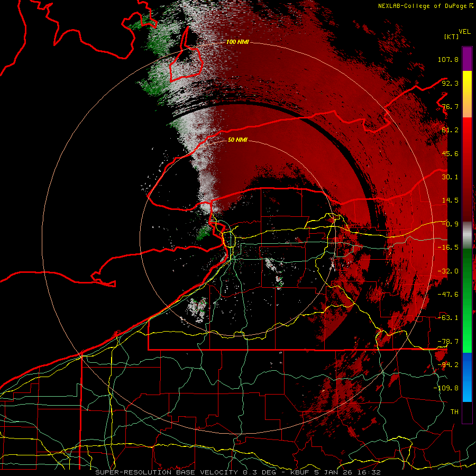Click the -32.0 velocity scale value
This screenshot has width=476, height=476.
448,271
